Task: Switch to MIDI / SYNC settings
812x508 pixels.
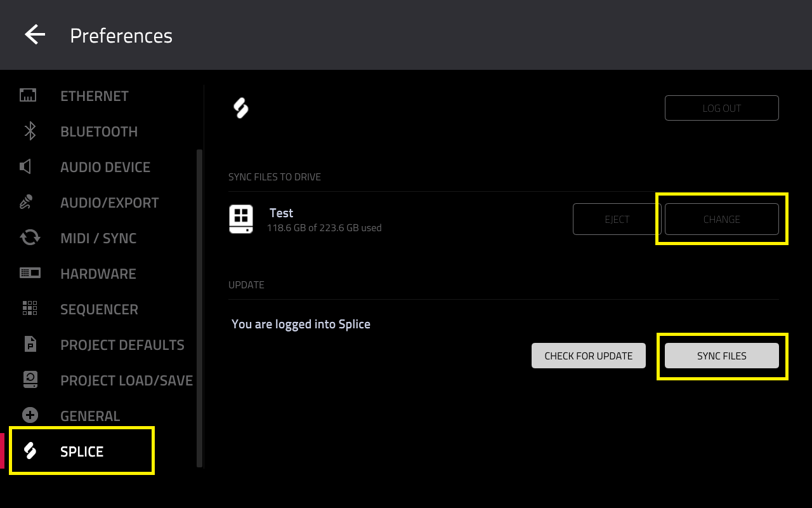Action: (98, 238)
